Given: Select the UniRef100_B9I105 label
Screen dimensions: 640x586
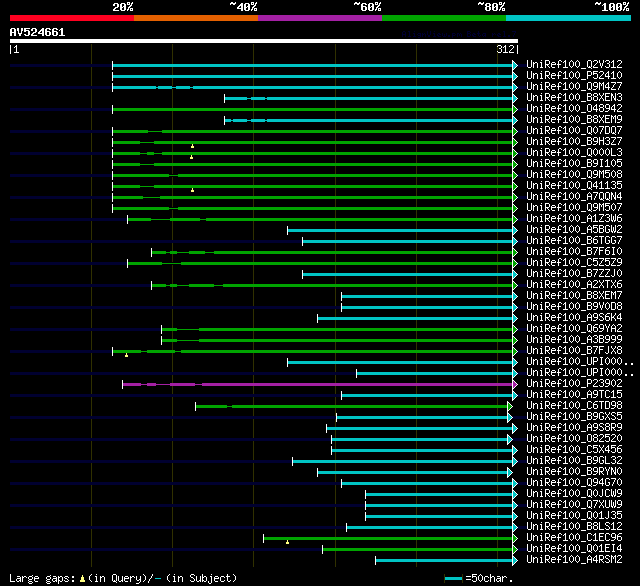Looking at the screenshot, I should point(574,163).
